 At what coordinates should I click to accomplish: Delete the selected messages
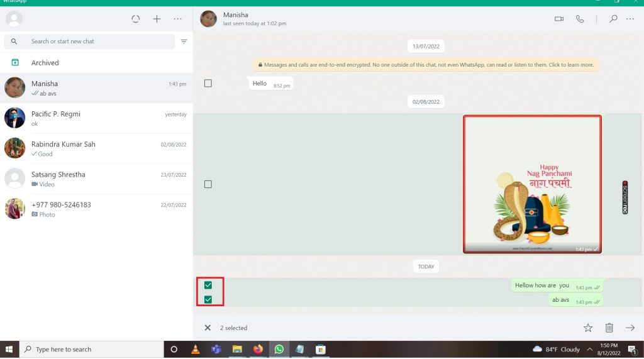tap(609, 328)
